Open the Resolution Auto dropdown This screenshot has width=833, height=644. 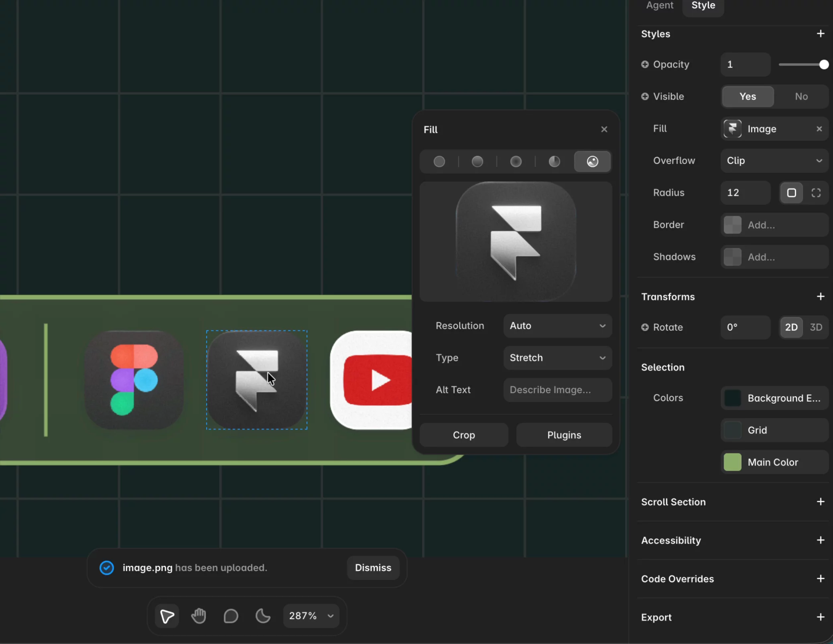(x=557, y=326)
